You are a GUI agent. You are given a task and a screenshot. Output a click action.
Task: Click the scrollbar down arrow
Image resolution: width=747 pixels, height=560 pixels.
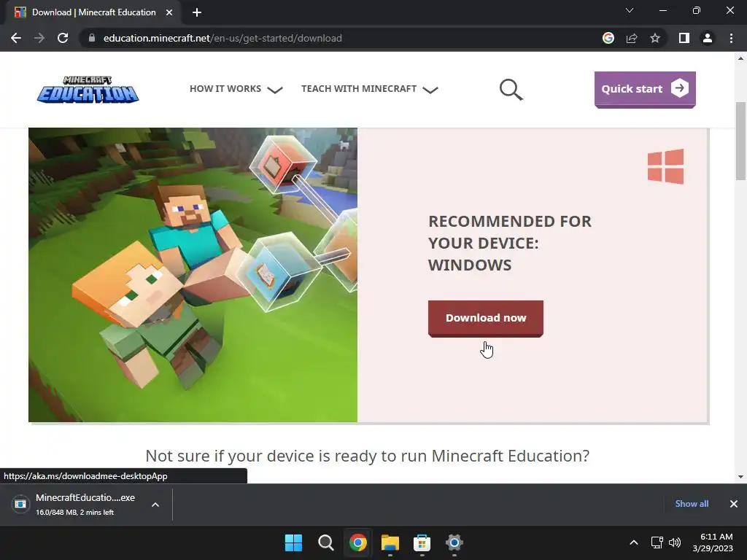740,477
